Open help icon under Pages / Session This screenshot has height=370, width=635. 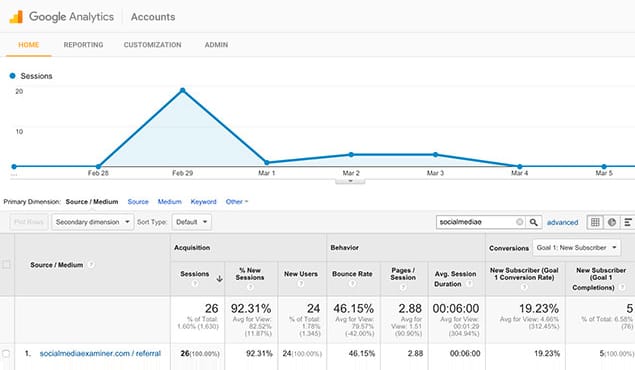403,287
